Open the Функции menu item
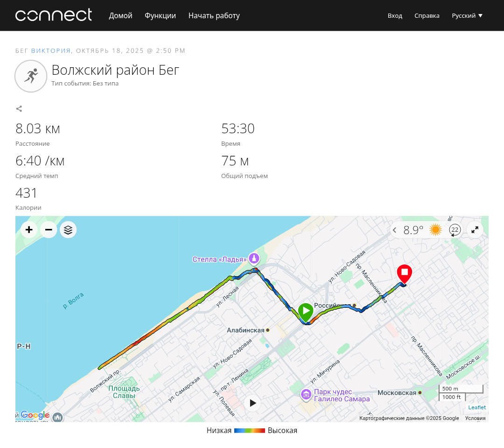The image size is (504, 448). point(160,15)
